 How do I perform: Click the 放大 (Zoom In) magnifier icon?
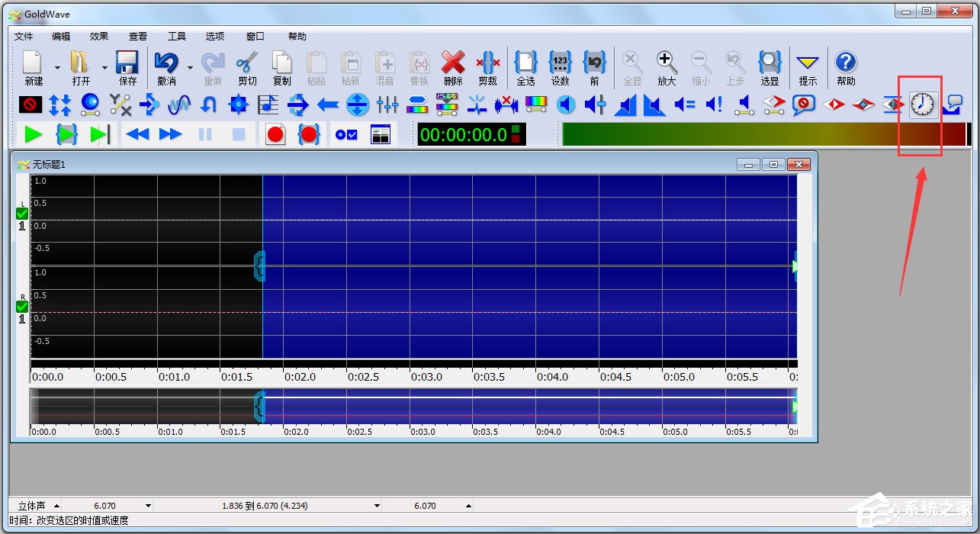[667, 68]
